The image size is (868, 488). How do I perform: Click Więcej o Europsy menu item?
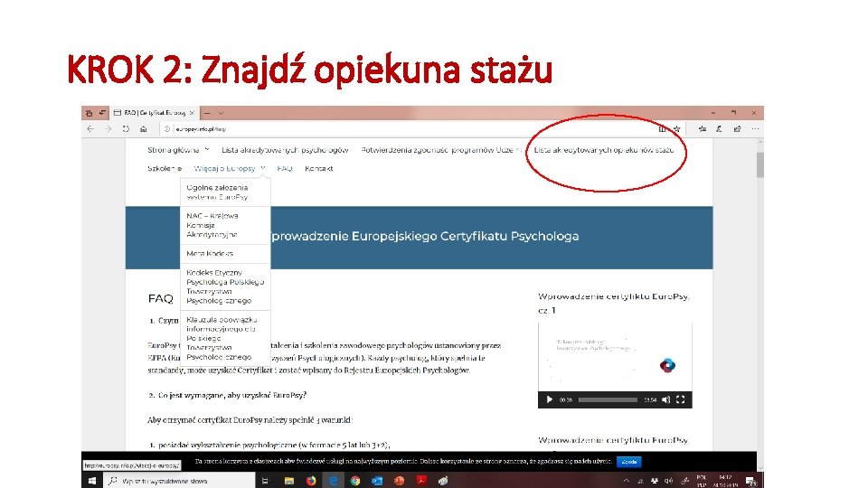coord(225,169)
